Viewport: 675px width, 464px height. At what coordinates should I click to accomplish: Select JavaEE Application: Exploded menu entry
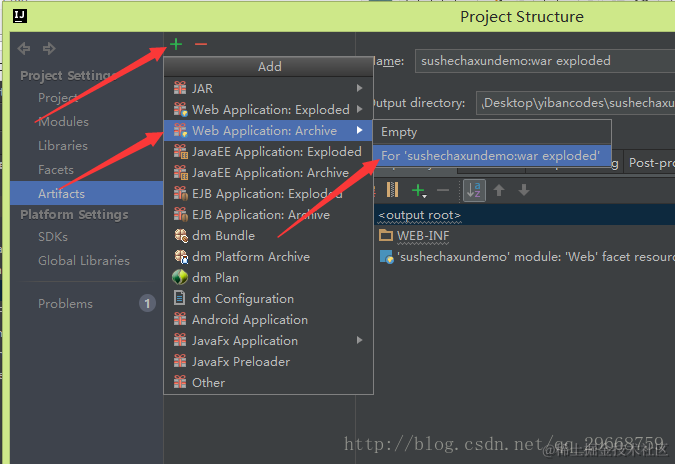click(x=268, y=151)
